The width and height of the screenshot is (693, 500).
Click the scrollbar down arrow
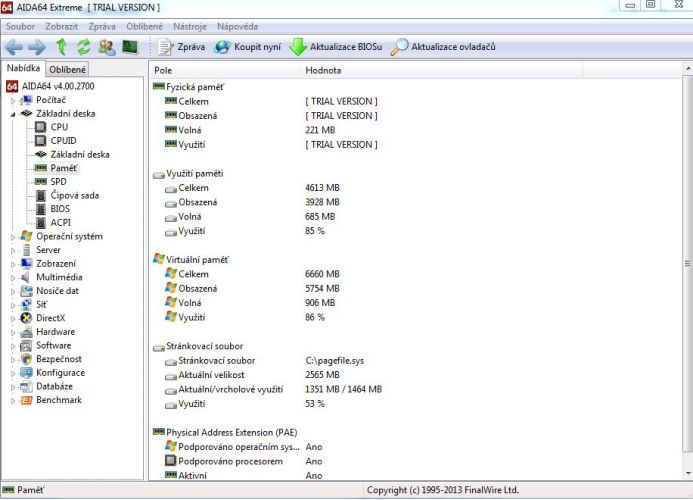tap(688, 474)
